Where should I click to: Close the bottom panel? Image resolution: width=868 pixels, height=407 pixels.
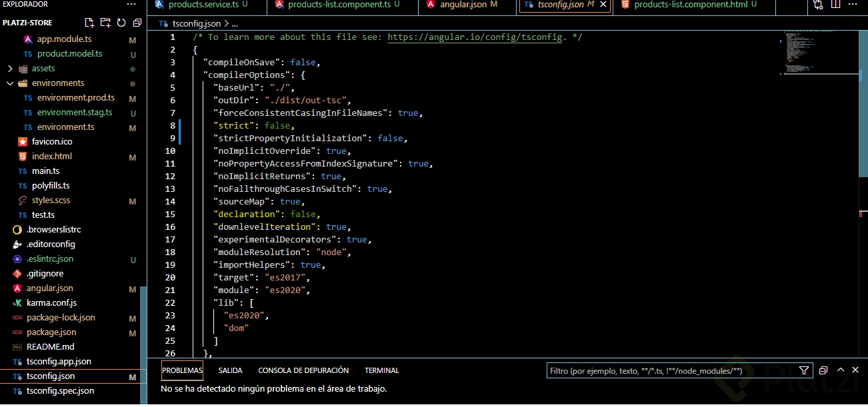pos(855,370)
